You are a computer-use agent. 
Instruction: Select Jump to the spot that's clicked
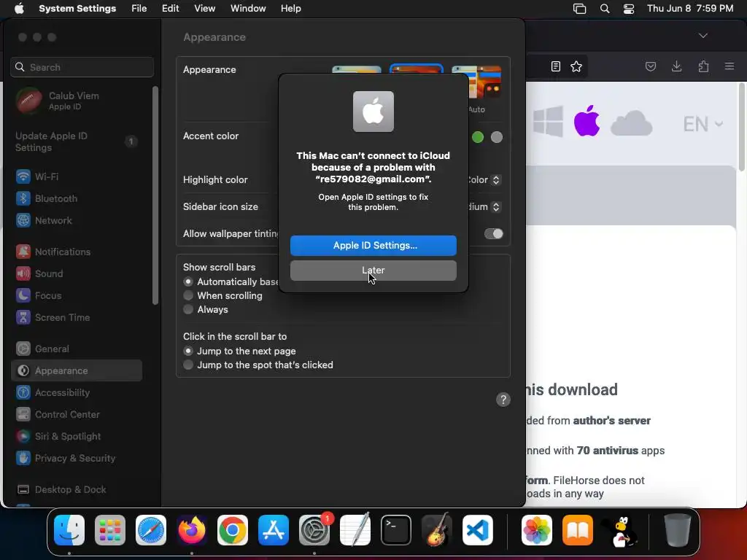(188, 365)
